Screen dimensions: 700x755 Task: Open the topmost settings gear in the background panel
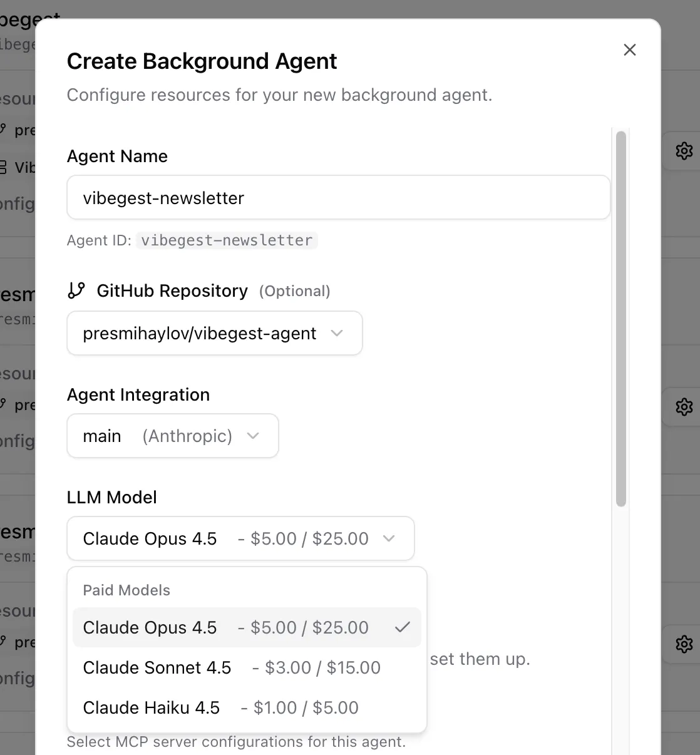click(x=684, y=151)
